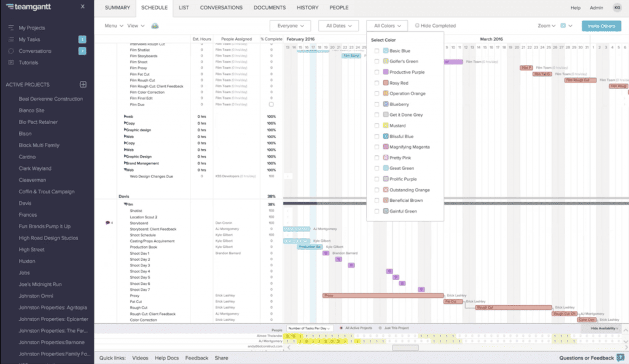The width and height of the screenshot is (629, 364).
Task: Click the Invite Others button
Action: pos(601,26)
